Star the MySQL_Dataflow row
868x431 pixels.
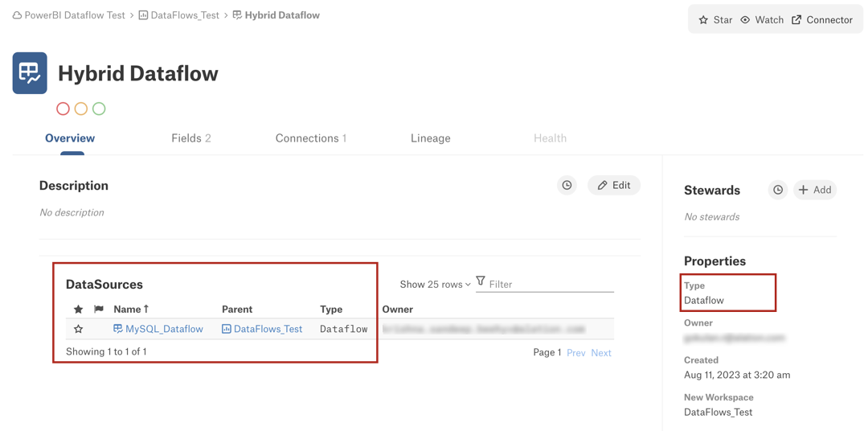coord(79,329)
